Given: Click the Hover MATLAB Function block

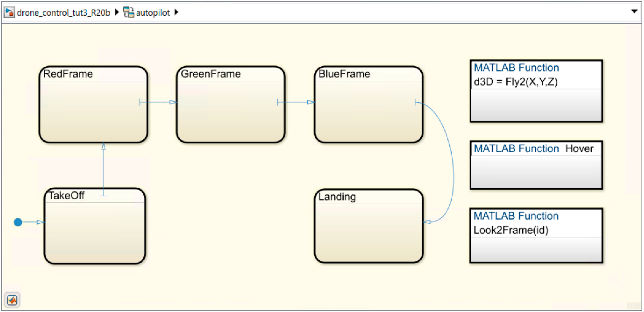Looking at the screenshot, I should [536, 165].
